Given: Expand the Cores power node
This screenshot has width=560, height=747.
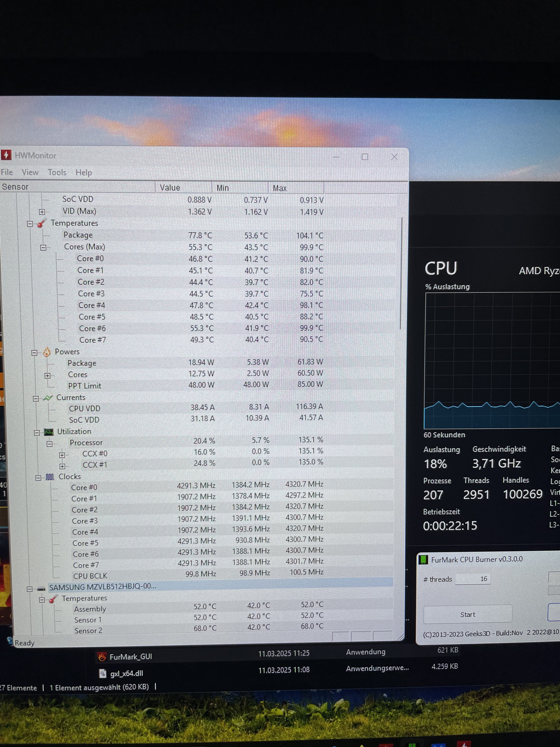Looking at the screenshot, I should tap(48, 376).
